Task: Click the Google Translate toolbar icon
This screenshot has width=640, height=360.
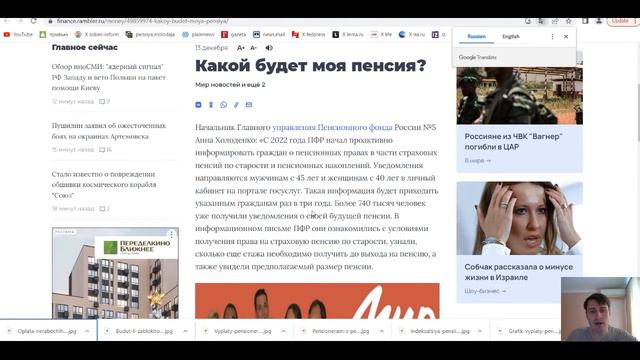Action: pyautogui.click(x=541, y=21)
